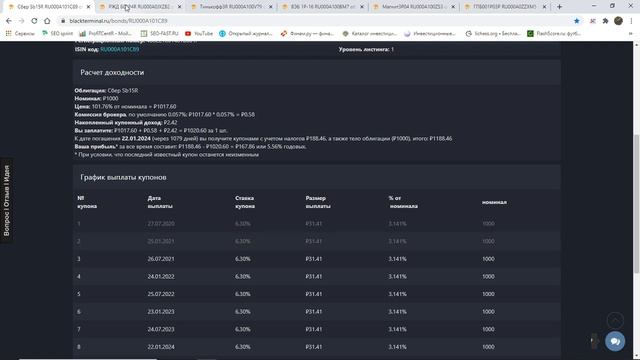Show hidden bookmarks with the chevron
This screenshot has height=360, width=640.
point(631,33)
